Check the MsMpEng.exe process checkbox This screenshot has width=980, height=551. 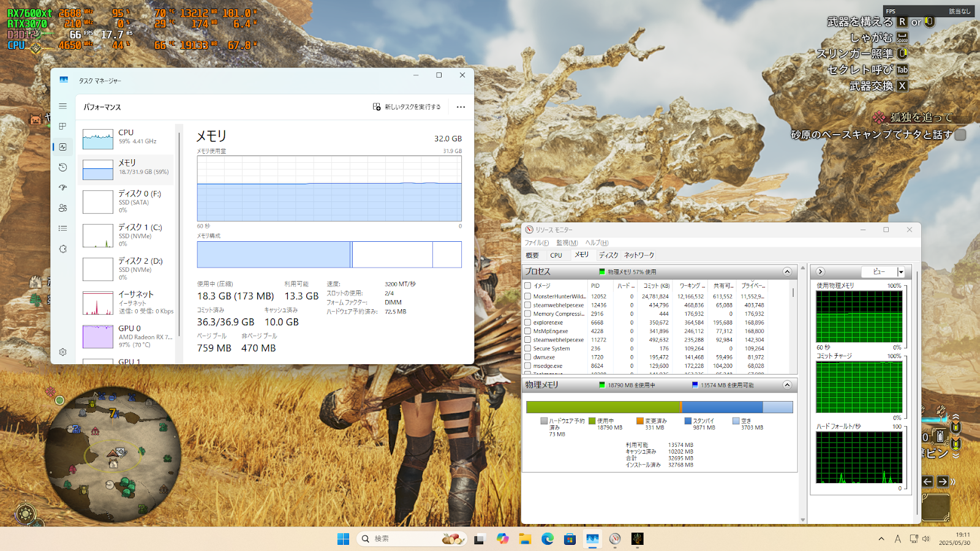click(527, 331)
